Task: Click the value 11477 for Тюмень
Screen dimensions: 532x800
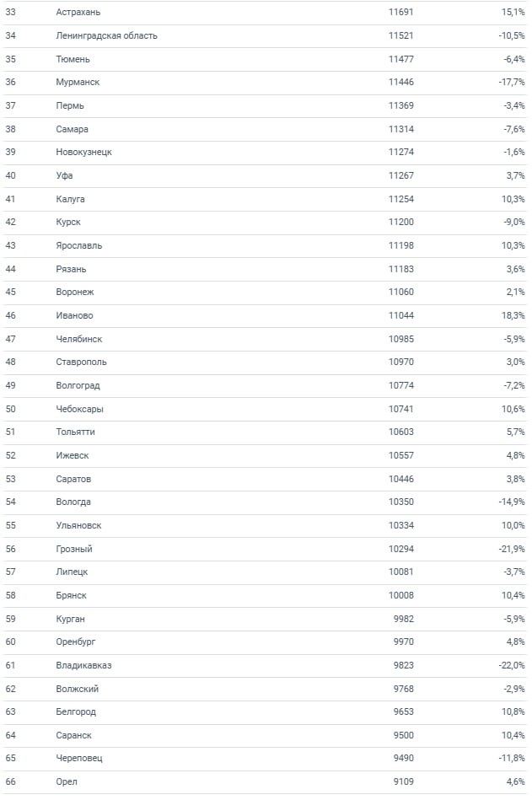Action: 400,59
